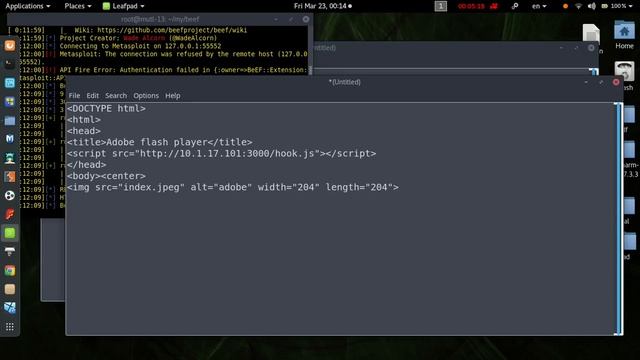The width and height of the screenshot is (640, 360).
Task: Open the Edit menu in Leafpad
Action: (x=93, y=96)
